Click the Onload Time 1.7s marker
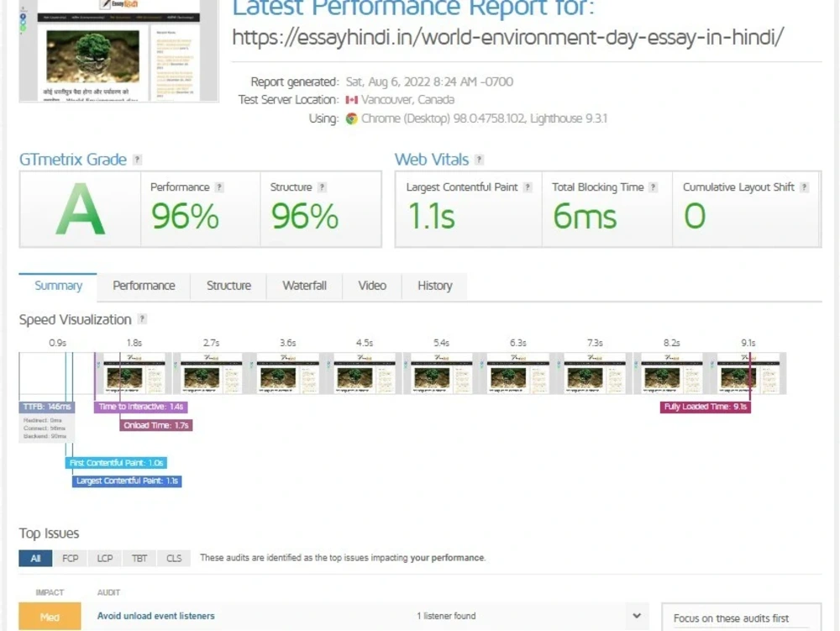840x631 pixels. [156, 425]
